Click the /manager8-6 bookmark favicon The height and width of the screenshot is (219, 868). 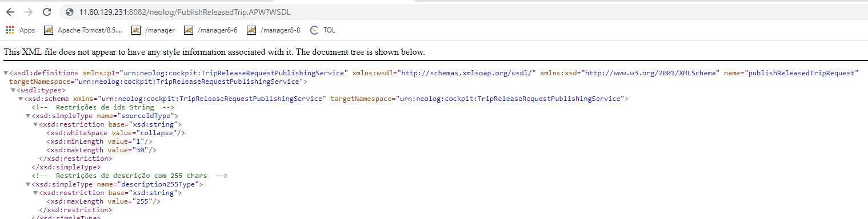188,30
